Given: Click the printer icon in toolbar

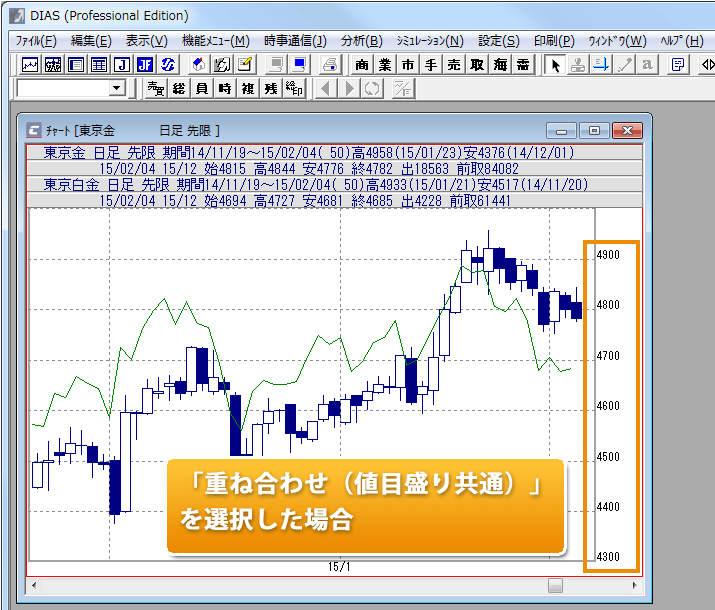Looking at the screenshot, I should tap(330, 65).
